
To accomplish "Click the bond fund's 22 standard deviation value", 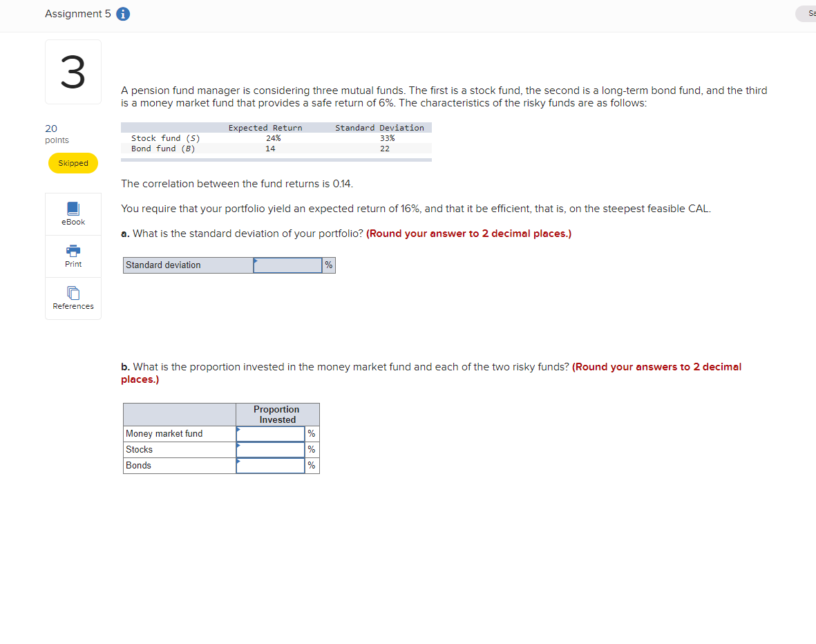I will click(385, 149).
